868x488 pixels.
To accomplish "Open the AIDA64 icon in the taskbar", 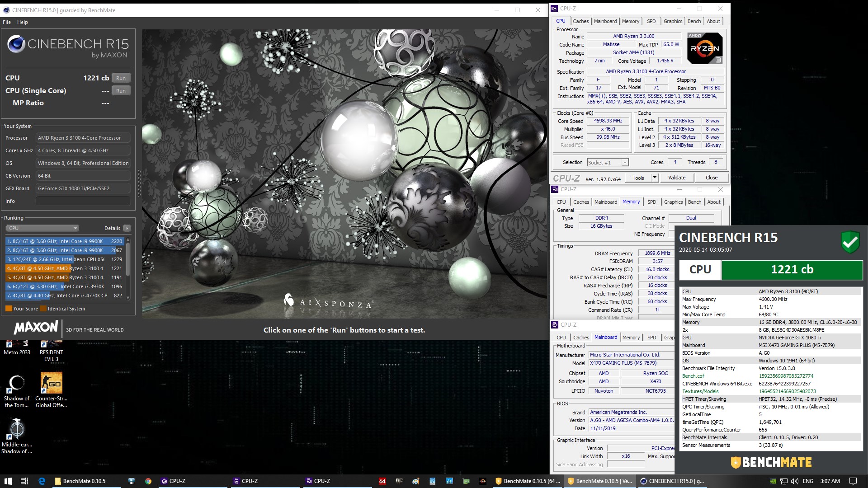I will point(382,481).
